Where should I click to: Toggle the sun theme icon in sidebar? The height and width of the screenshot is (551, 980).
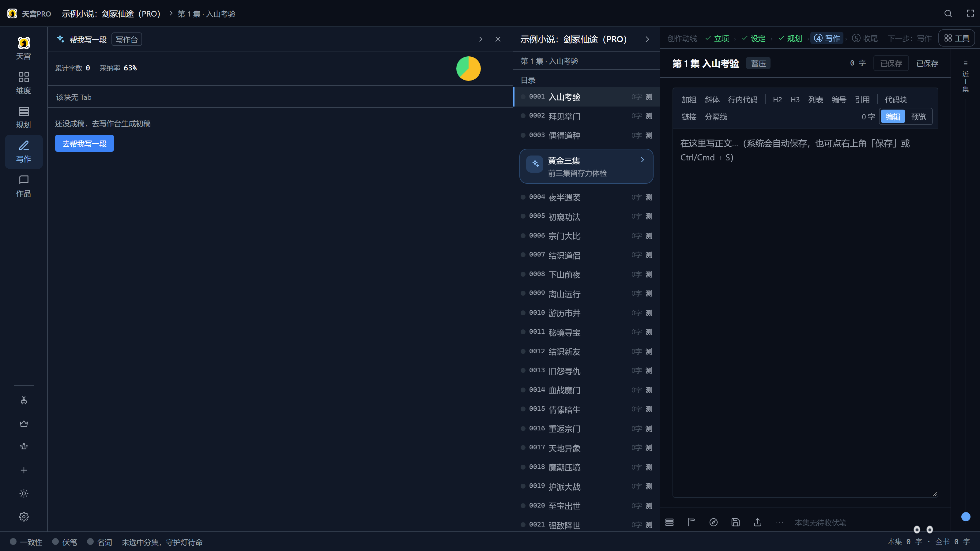coord(24,493)
